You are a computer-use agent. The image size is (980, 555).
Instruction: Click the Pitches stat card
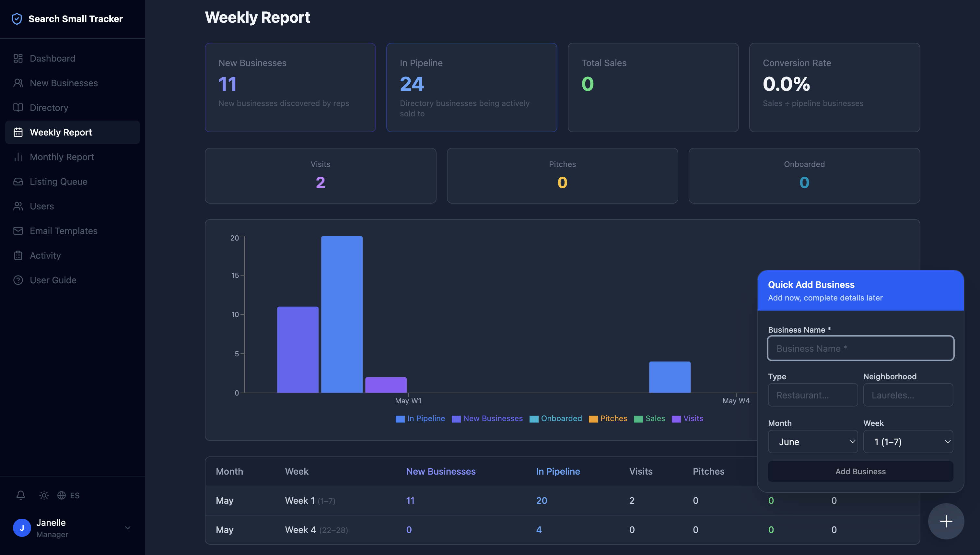562,176
